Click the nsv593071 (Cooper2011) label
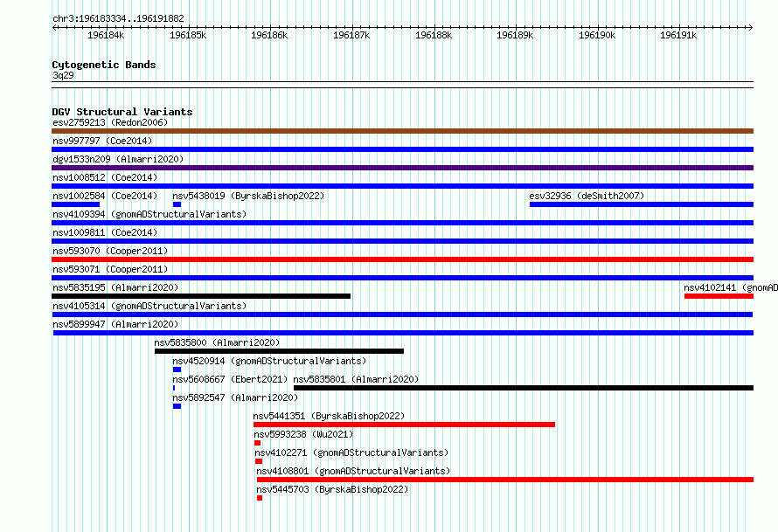Image resolution: width=778 pixels, height=532 pixels. (x=110, y=269)
